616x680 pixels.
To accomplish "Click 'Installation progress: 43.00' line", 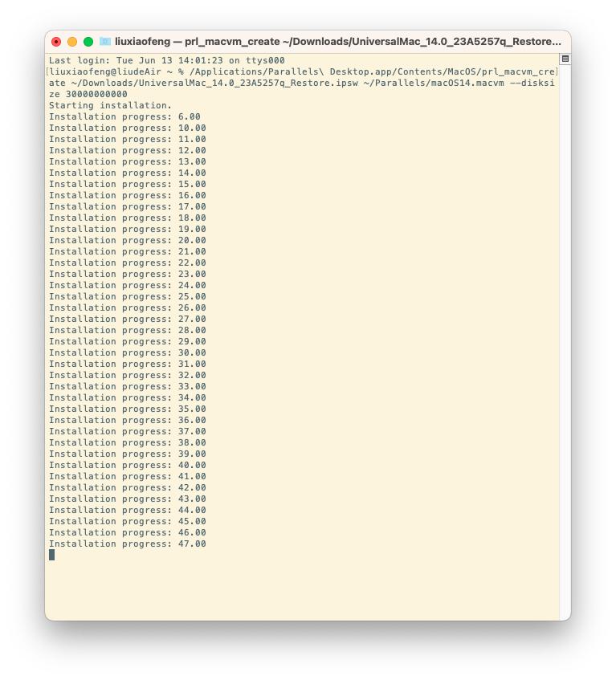I will [x=127, y=499].
